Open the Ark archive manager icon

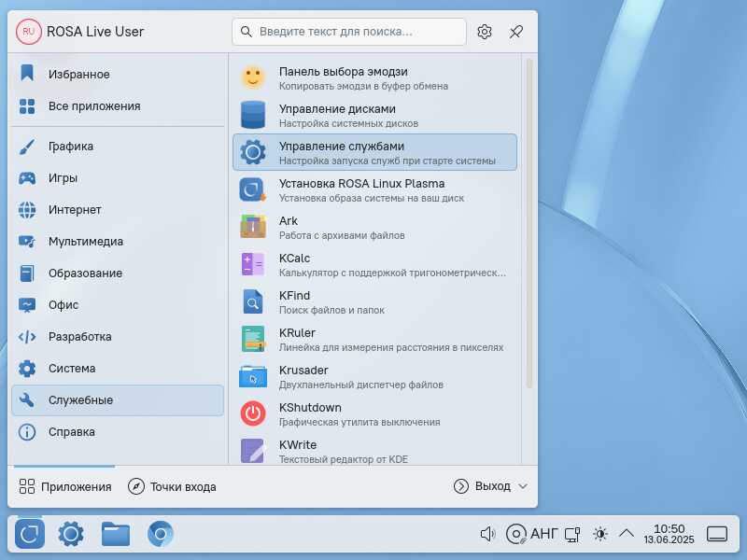(253, 227)
